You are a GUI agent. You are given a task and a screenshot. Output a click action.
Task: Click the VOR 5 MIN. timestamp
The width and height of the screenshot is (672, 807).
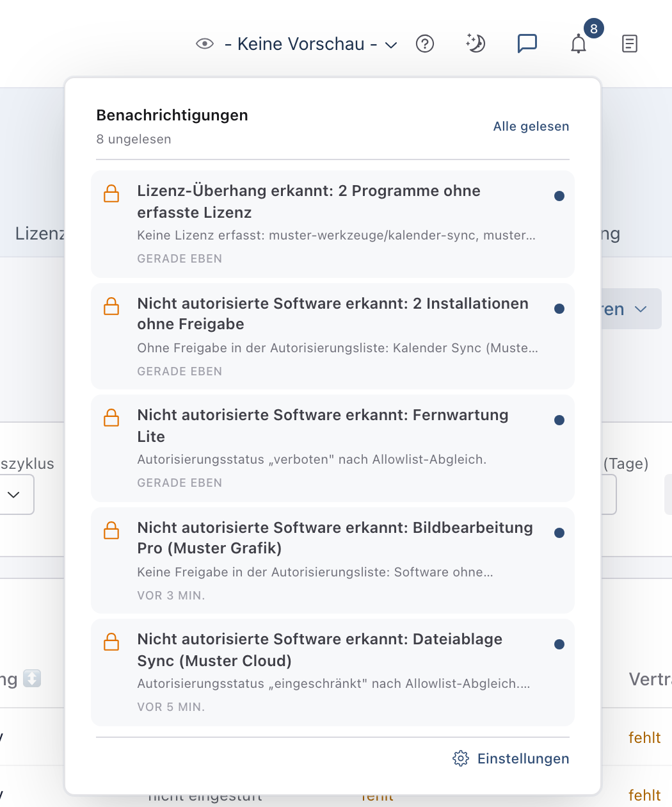[x=172, y=707]
